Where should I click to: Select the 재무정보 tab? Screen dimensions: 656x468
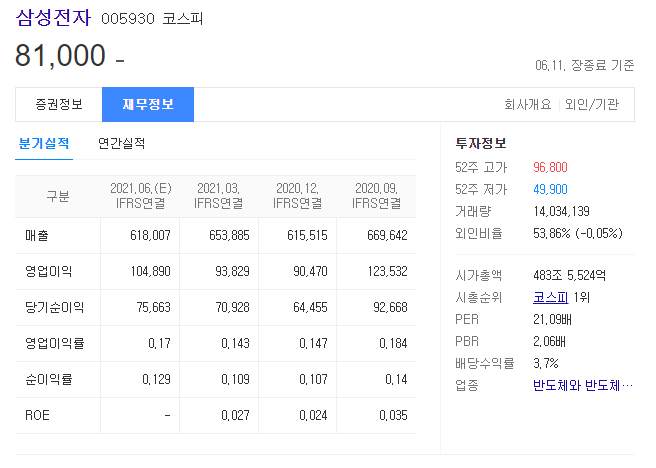coord(148,104)
